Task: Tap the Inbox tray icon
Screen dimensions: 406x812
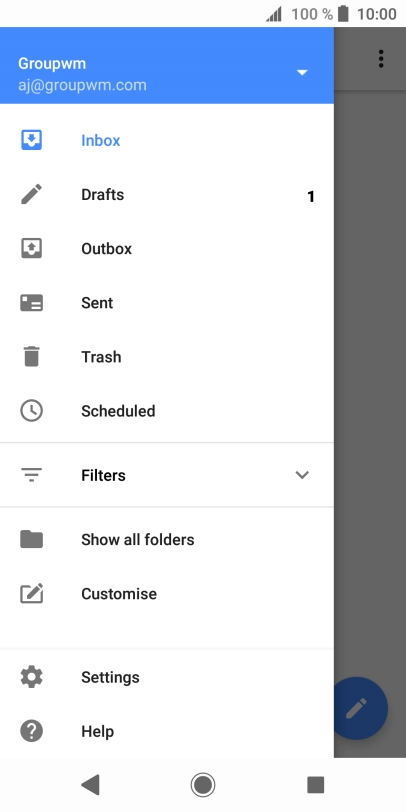Action: point(32,140)
